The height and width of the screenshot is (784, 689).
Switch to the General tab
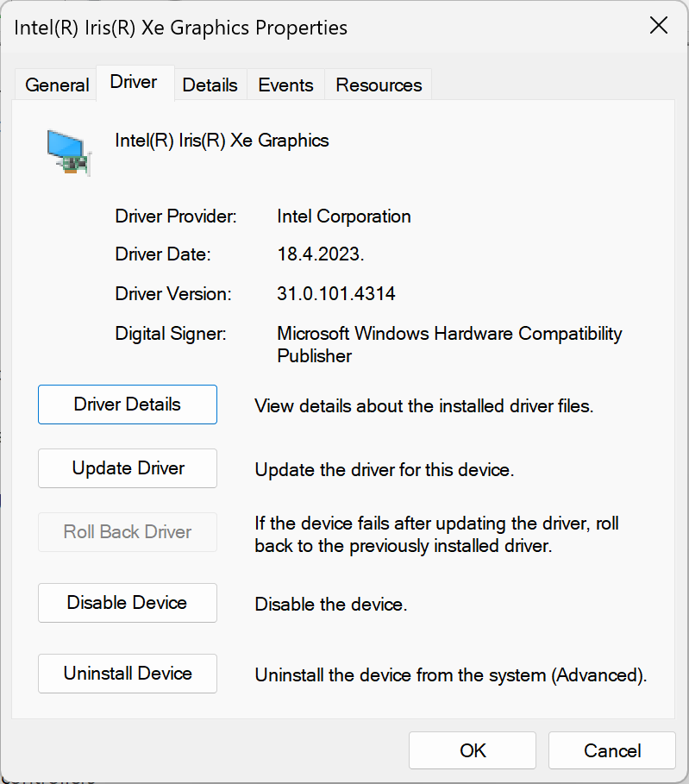[57, 85]
